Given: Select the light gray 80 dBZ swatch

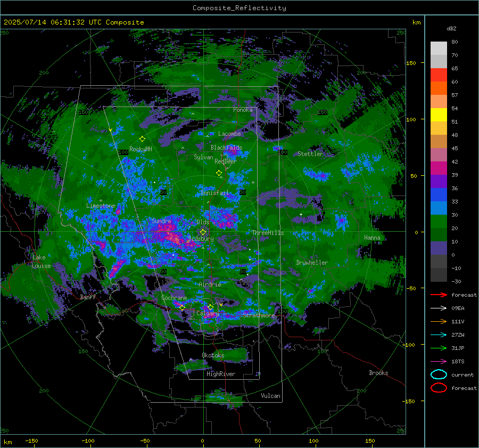Looking at the screenshot, I should (x=439, y=48).
